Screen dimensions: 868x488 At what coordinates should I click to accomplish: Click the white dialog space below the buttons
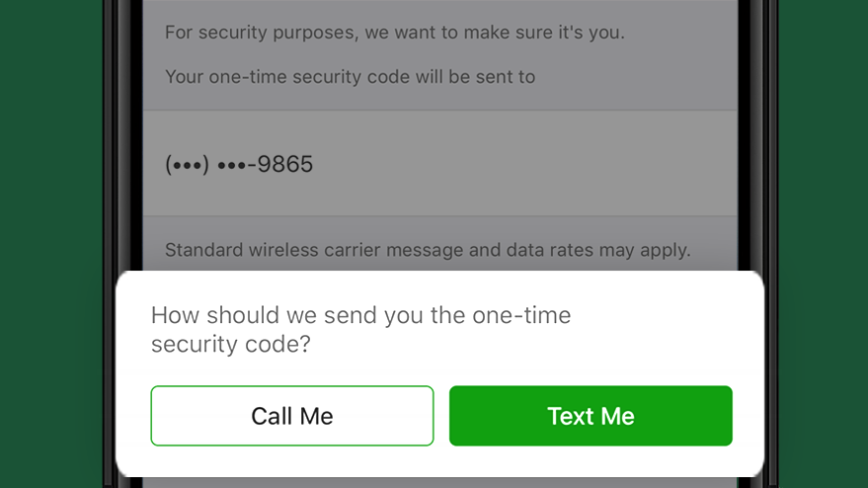[440, 462]
